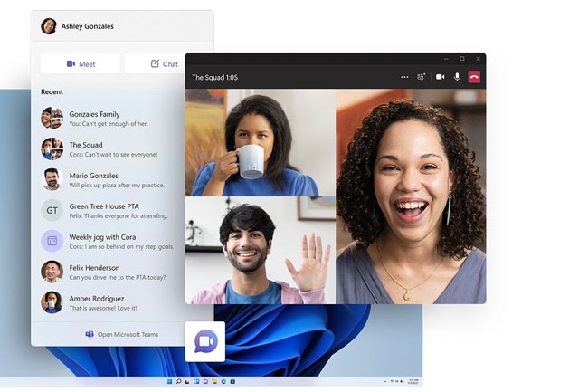Open more options in call window
Image resolution: width=588 pixels, height=392 pixels.
point(404,77)
